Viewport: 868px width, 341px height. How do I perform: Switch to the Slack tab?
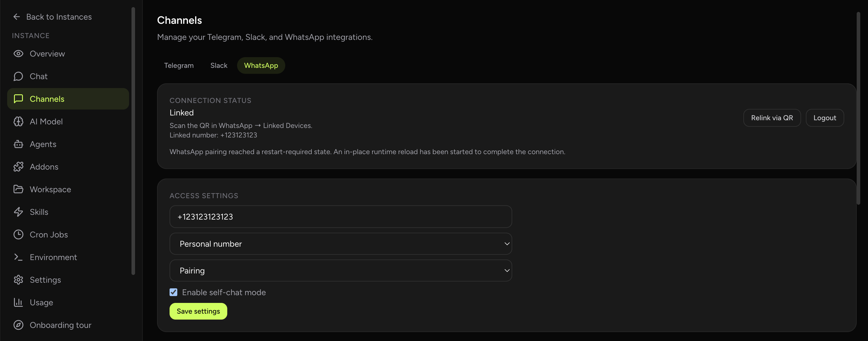pyautogui.click(x=219, y=65)
